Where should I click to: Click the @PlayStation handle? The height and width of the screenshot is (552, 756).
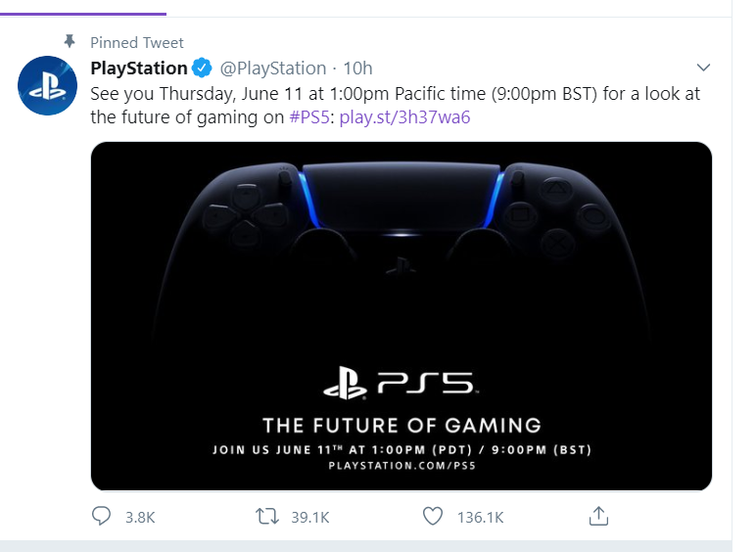point(272,69)
